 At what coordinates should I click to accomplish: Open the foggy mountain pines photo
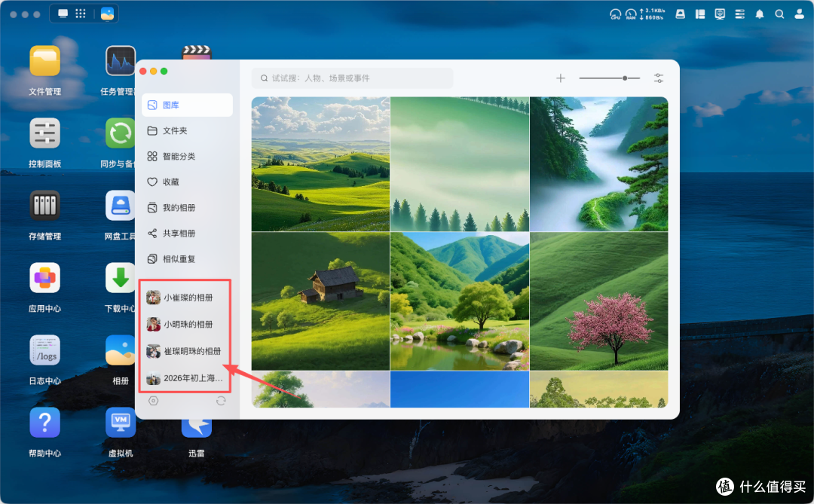point(599,164)
